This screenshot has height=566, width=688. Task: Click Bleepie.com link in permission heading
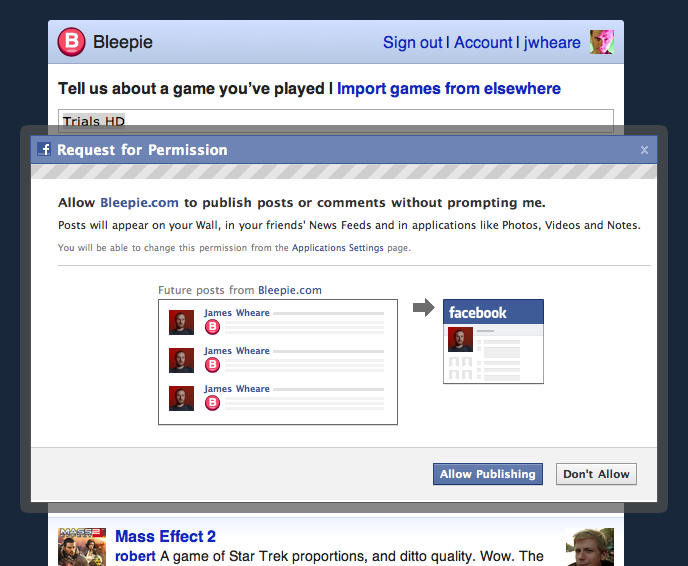pos(139,203)
